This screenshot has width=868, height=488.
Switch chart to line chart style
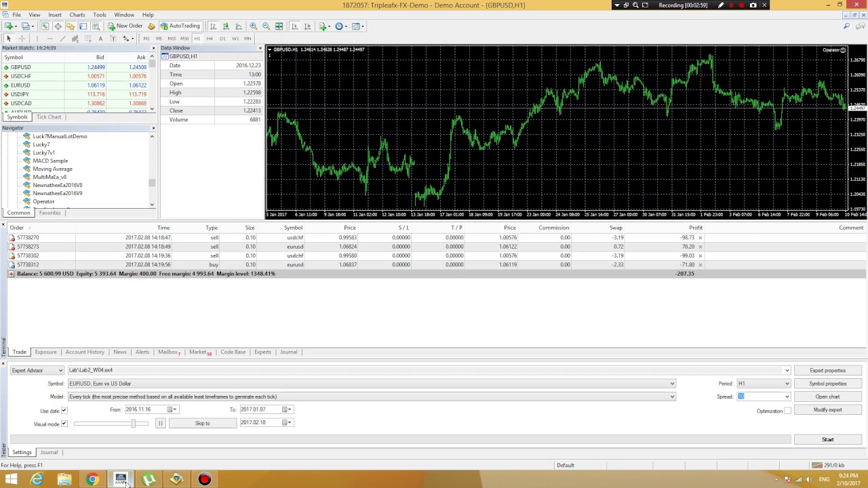point(239,26)
